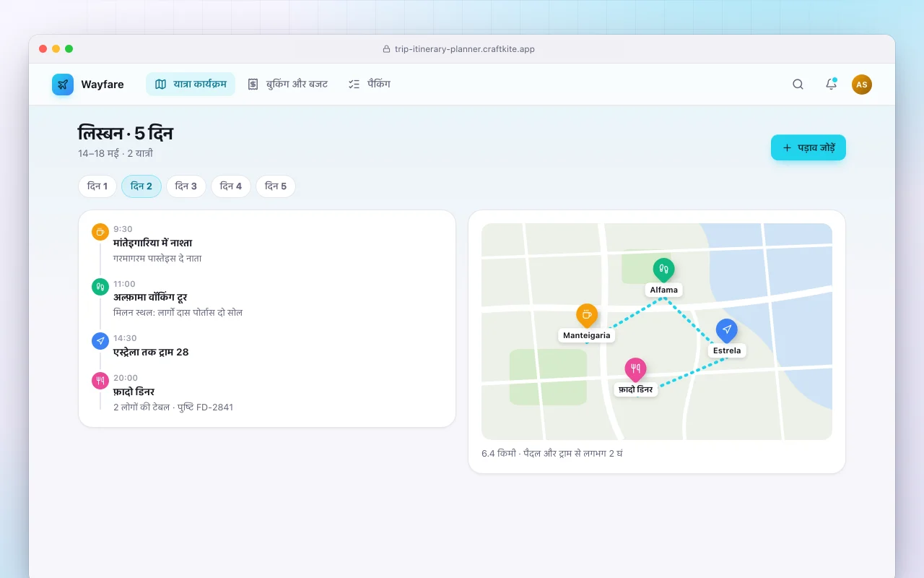Click the फ़ादो डिनर map label
This screenshot has width=924, height=578.
636,389
